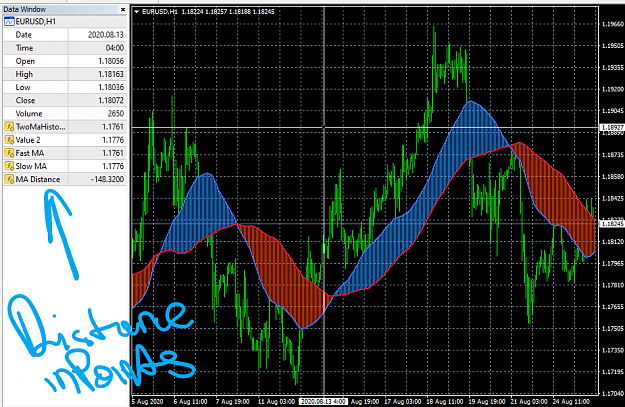Click the indicator icon beside Value 2
625x407 pixels.
[9, 140]
